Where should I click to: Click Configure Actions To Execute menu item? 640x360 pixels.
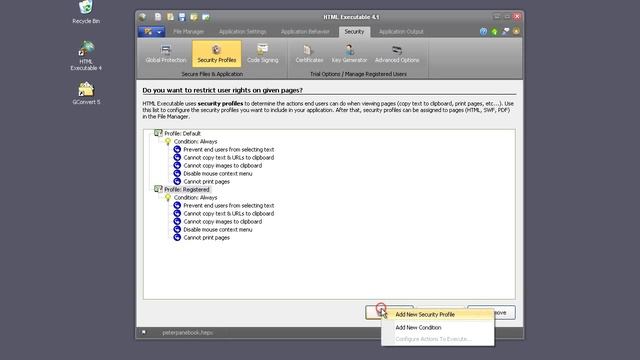pyautogui.click(x=438, y=339)
